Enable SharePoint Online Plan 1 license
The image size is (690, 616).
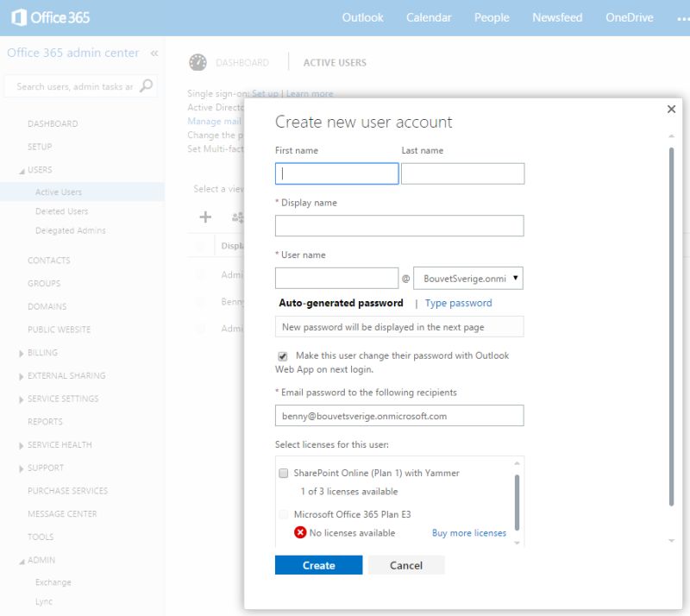[x=284, y=473]
